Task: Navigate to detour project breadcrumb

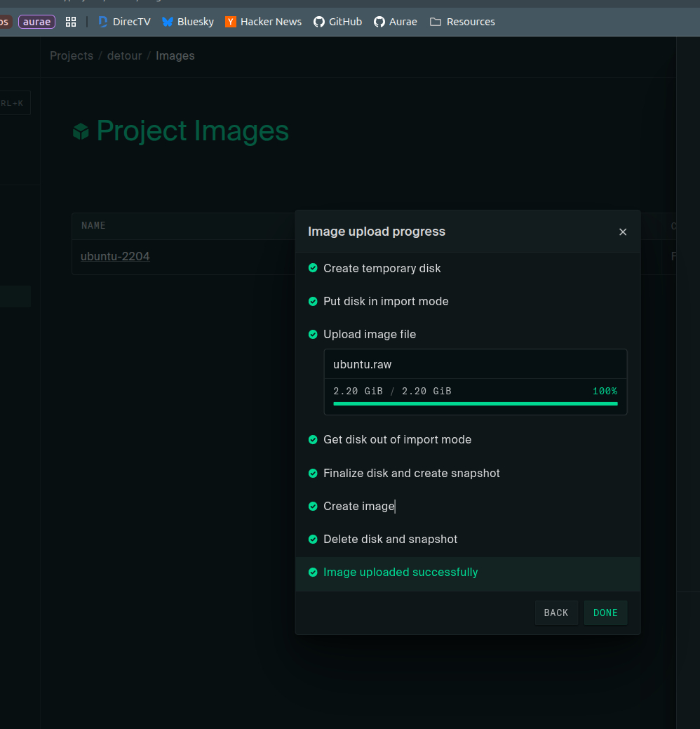Action: pyautogui.click(x=124, y=55)
